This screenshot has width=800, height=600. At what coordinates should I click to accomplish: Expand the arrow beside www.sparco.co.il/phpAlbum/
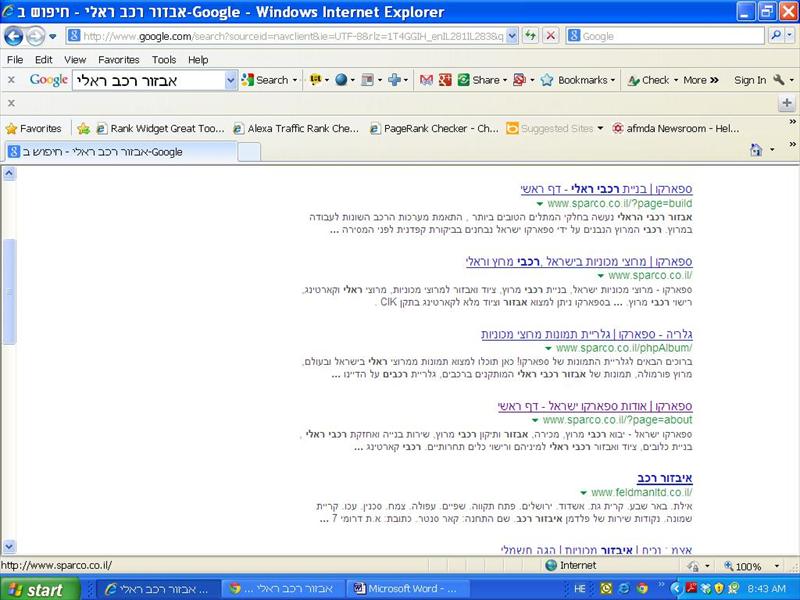click(x=548, y=348)
